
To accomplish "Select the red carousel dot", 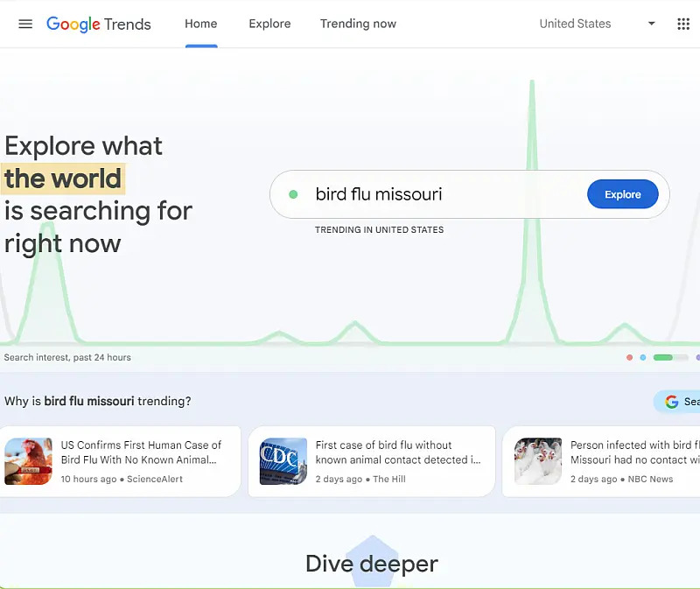I will (x=629, y=357).
